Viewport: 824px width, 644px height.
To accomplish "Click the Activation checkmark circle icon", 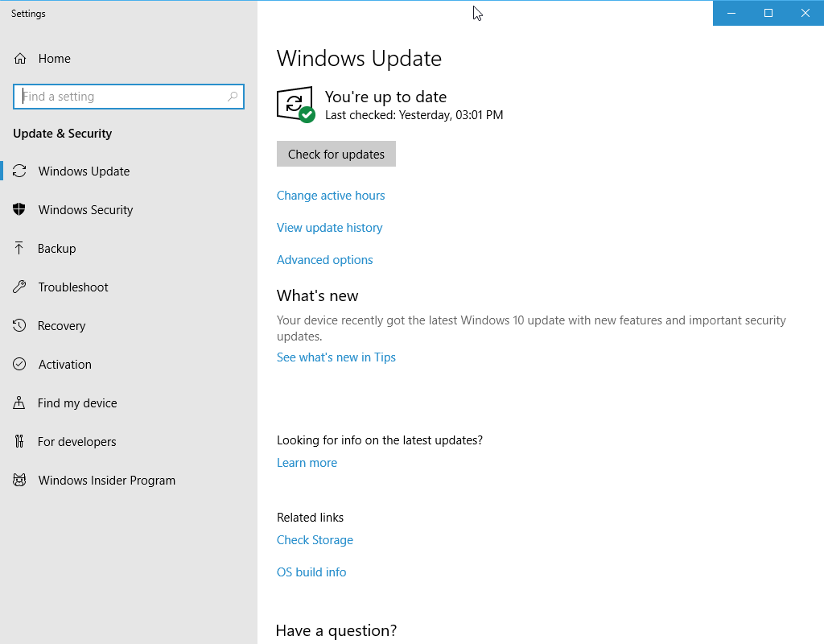I will 19,364.
